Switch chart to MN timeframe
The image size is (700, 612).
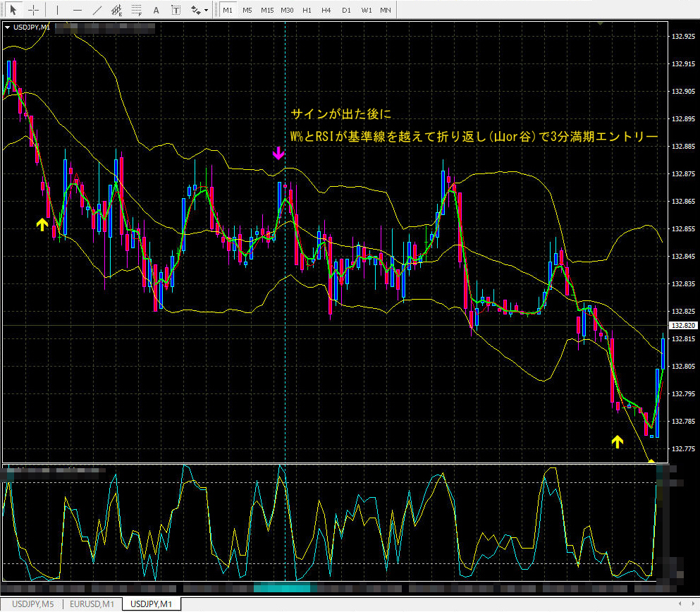(386, 10)
